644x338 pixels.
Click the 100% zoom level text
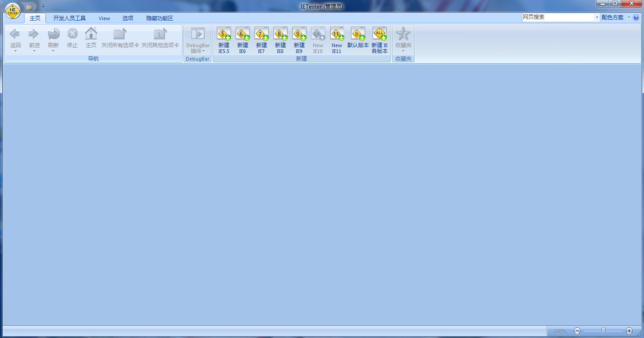560,331
